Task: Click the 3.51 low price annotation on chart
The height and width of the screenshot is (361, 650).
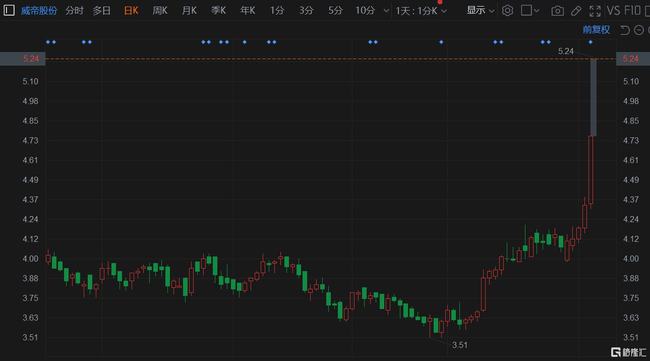Action: pos(460,345)
